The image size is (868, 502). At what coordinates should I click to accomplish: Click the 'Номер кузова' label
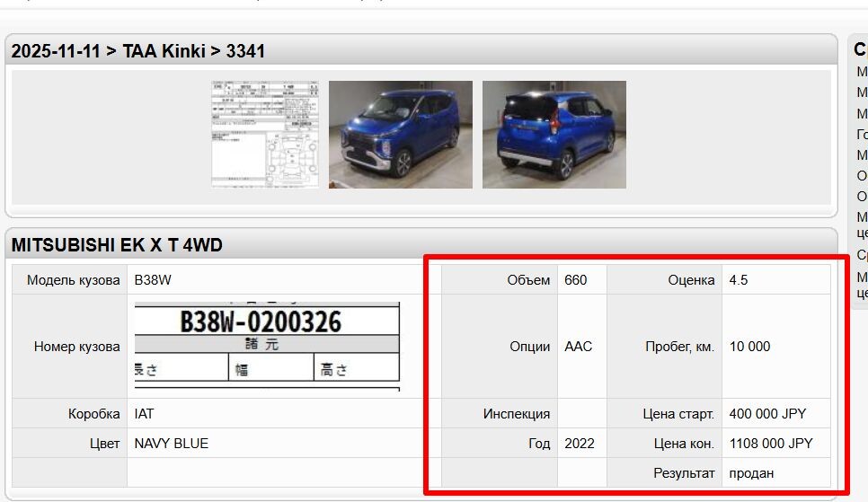click(x=77, y=347)
